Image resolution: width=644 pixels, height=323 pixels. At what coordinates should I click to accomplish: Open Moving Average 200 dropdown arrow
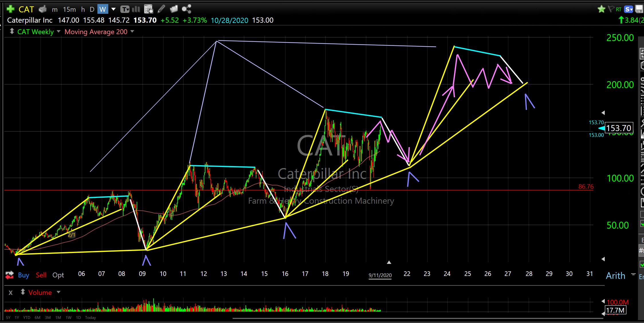(132, 31)
